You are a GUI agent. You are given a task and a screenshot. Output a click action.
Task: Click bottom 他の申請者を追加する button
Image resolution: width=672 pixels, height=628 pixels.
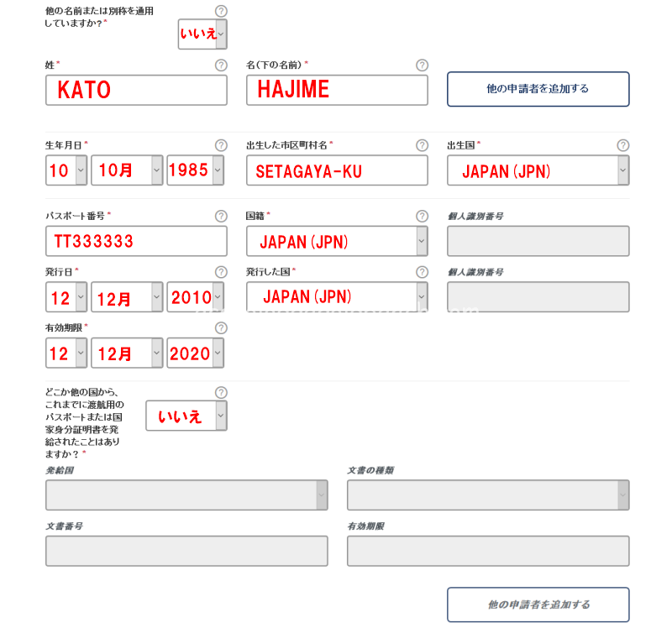(538, 604)
